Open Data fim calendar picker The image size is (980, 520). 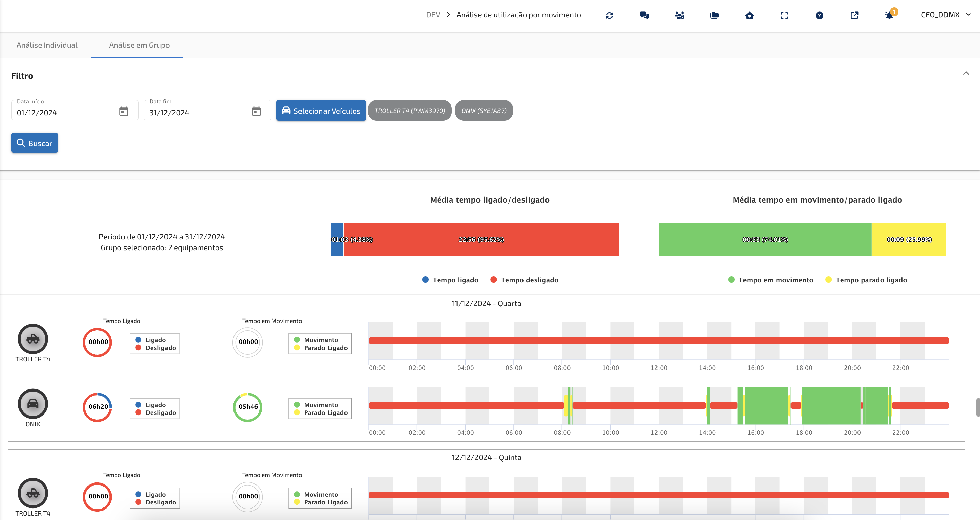(257, 111)
